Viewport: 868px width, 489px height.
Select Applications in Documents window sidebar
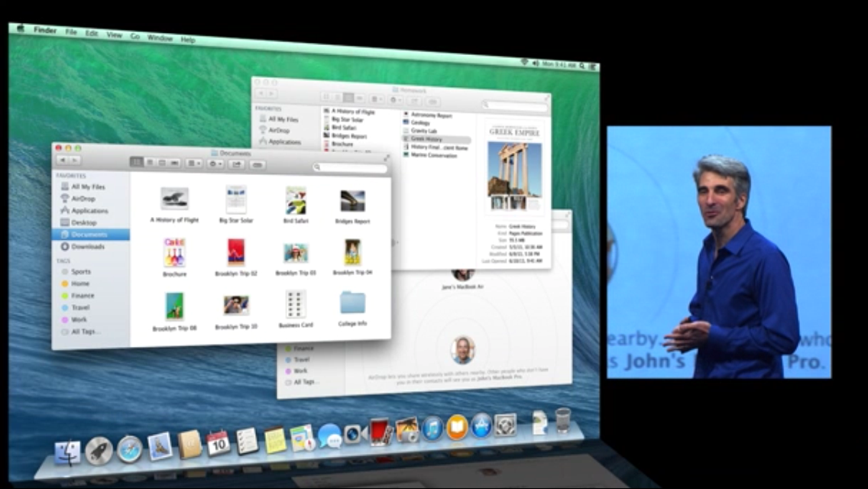89,210
